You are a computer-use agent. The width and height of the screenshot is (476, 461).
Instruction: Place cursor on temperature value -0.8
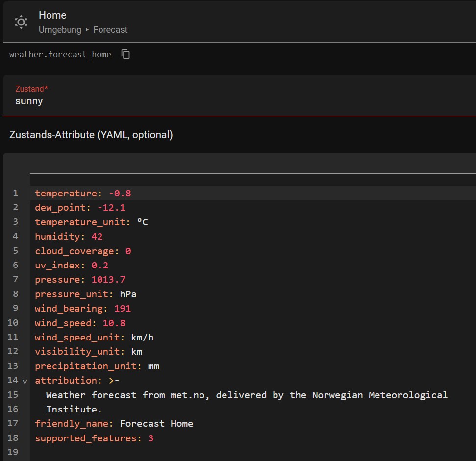(x=120, y=194)
